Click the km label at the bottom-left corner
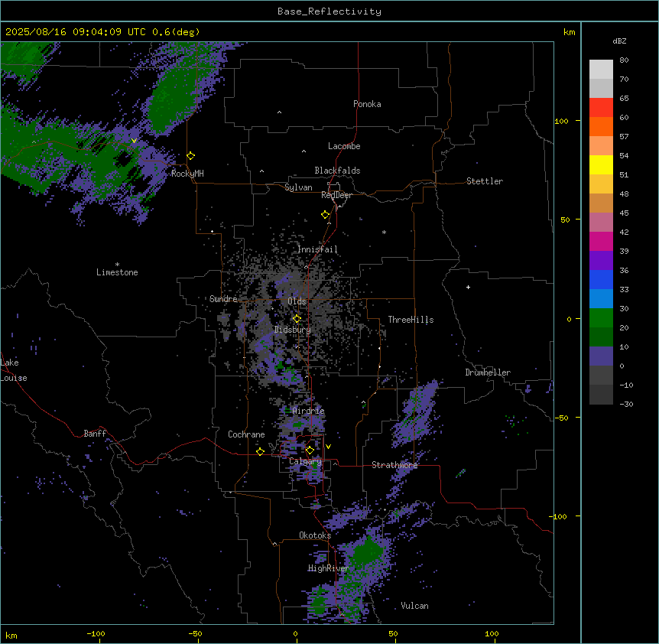The image size is (659, 644). 11,636
